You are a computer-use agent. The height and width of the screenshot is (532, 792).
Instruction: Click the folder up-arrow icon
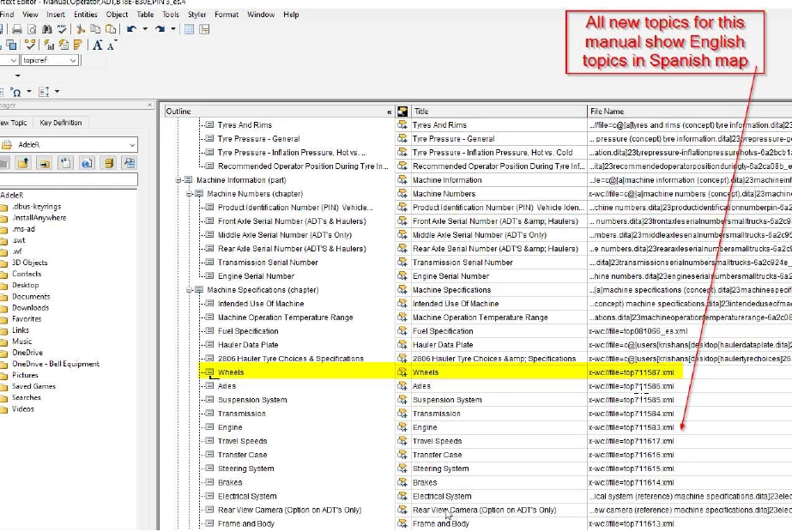[x=23, y=163]
